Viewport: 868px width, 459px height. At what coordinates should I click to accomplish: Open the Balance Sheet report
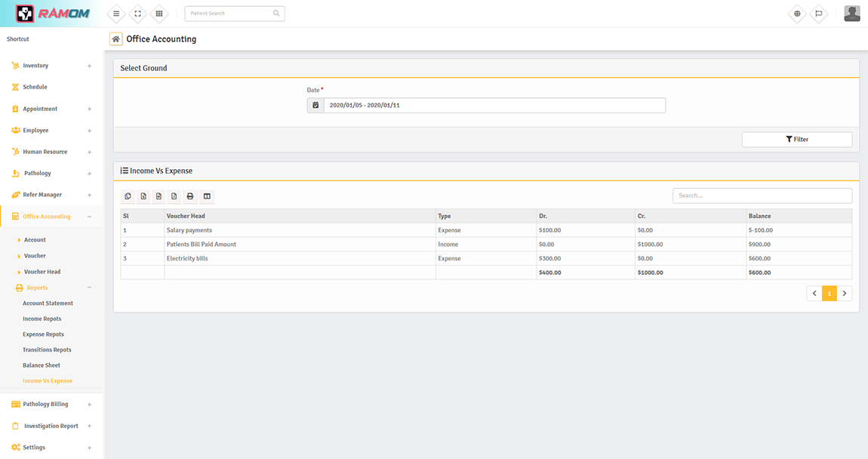[x=42, y=365]
